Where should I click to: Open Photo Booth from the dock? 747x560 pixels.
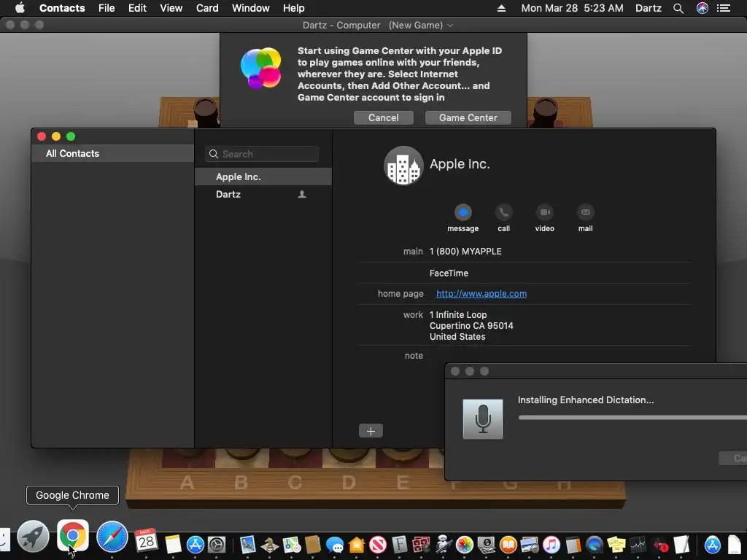coord(421,545)
